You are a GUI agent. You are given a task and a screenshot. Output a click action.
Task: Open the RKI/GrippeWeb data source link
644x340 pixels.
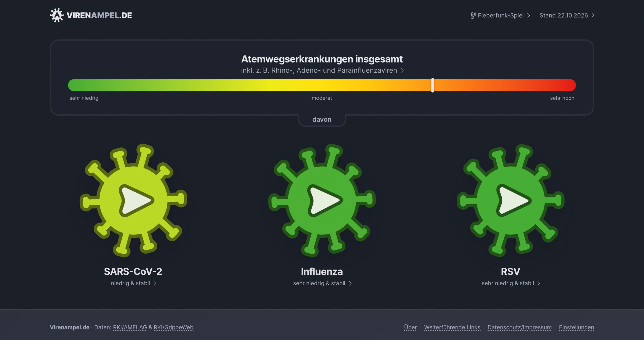[x=173, y=327]
